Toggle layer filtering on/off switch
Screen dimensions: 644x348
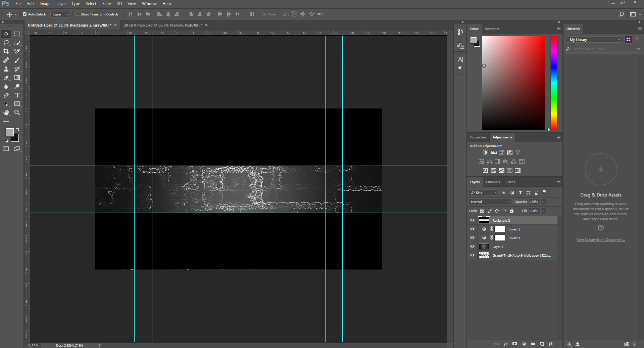544,192
